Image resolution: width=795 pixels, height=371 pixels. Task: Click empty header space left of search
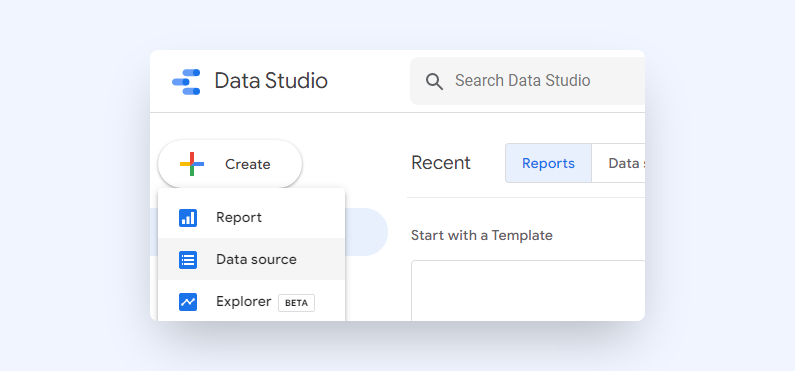[369, 81]
